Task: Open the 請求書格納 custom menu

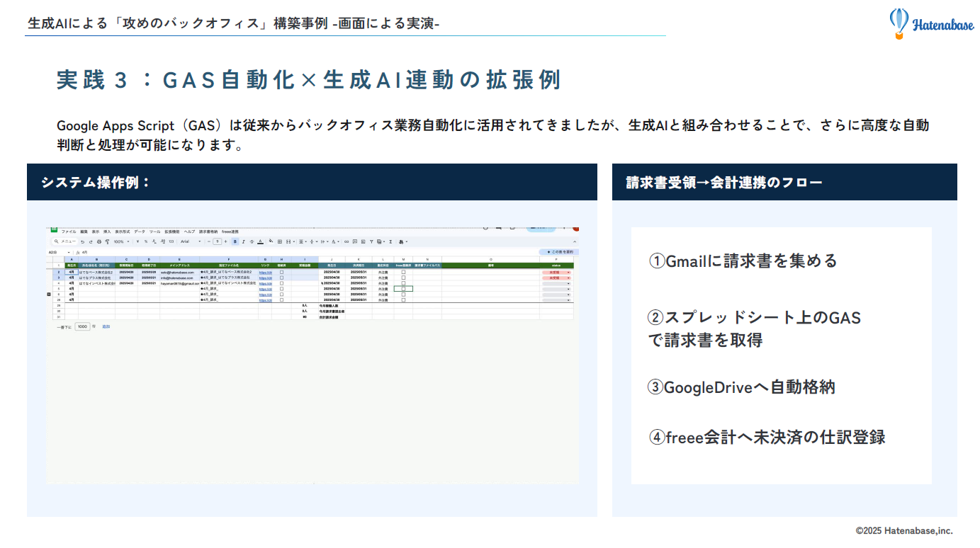Action: tap(208, 232)
